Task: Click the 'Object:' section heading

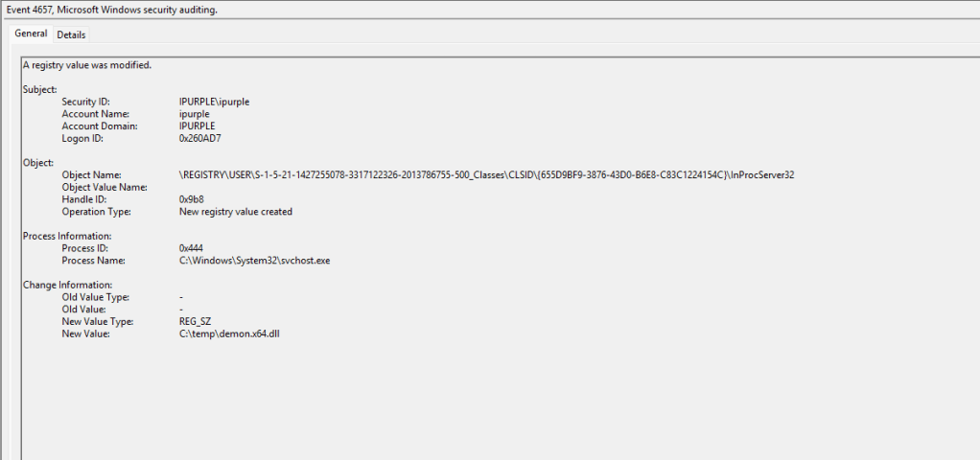Action: point(38,163)
